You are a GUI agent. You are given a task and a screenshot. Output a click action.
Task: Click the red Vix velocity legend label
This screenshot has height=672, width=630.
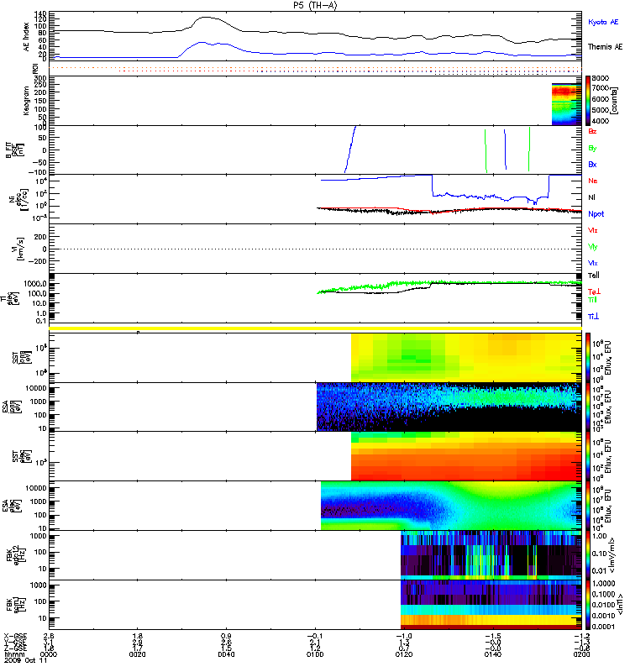pos(593,230)
